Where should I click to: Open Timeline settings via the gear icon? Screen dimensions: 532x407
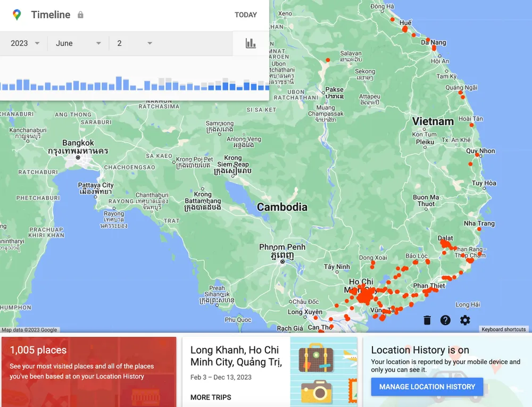point(464,320)
